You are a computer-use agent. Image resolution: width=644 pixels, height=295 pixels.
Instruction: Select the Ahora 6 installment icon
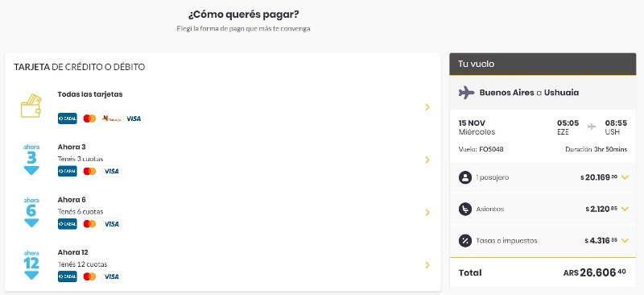tap(31, 212)
